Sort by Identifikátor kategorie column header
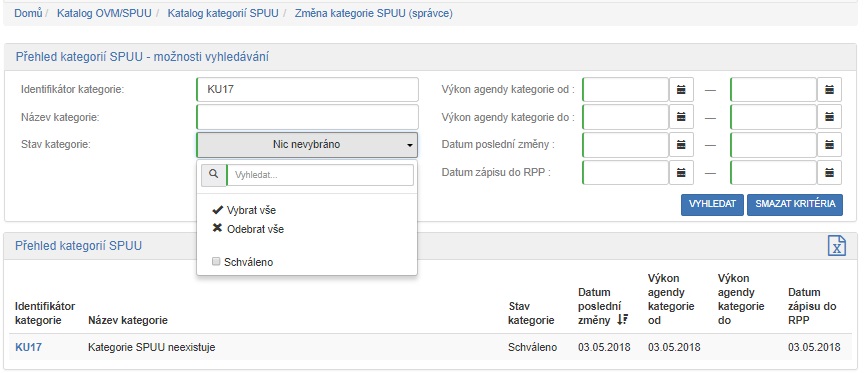 tap(45, 313)
